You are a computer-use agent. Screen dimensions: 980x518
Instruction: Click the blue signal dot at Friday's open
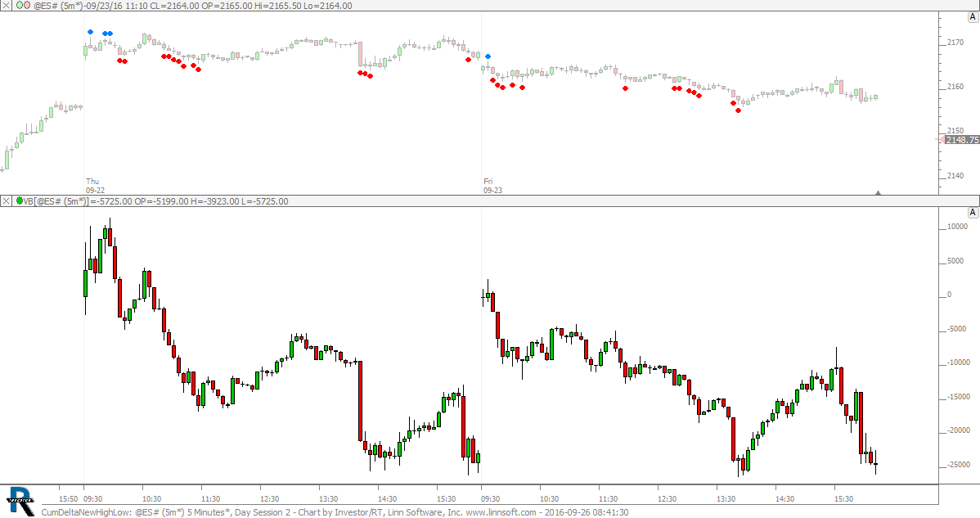488,56
